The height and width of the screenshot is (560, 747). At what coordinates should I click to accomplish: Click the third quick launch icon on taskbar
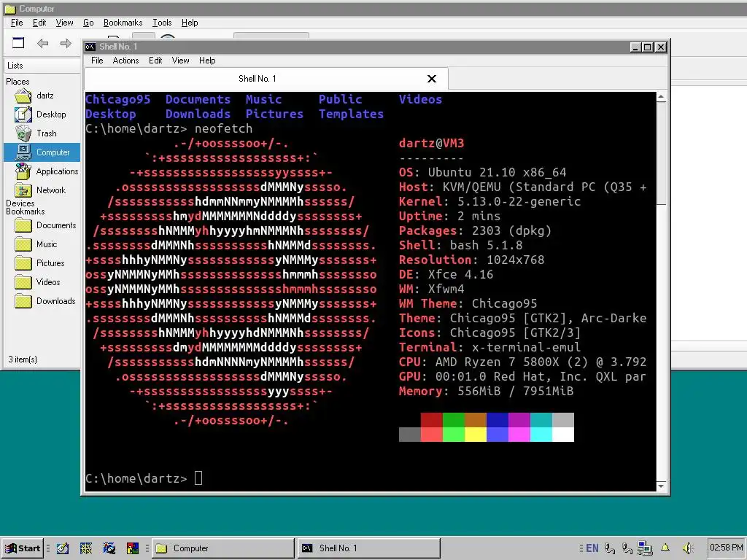pyautogui.click(x=109, y=548)
